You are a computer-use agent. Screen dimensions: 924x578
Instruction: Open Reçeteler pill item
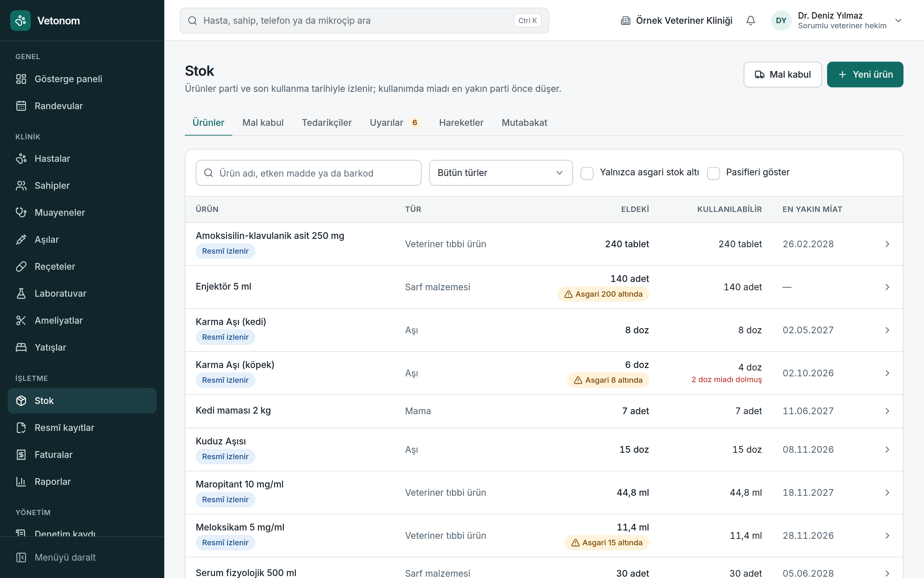(x=82, y=267)
